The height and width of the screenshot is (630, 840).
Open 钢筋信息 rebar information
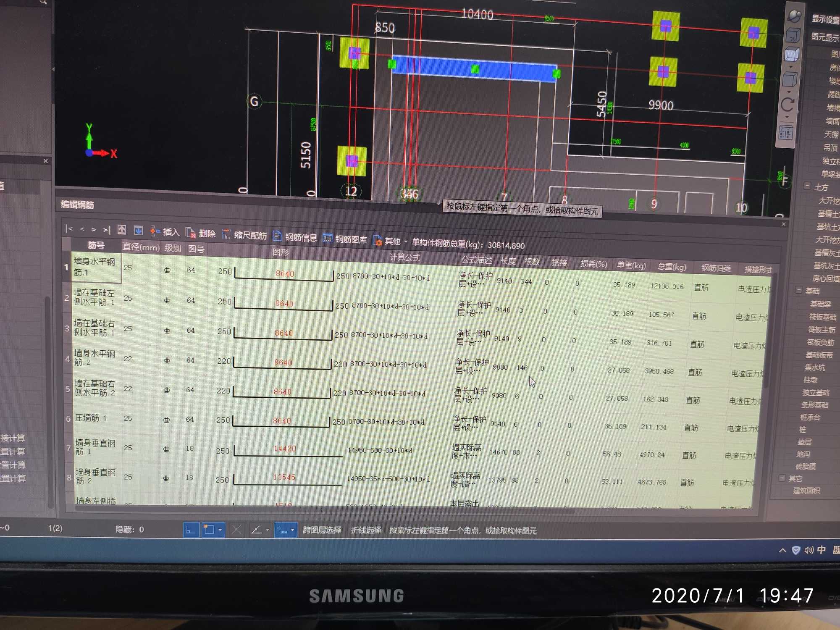[295, 237]
